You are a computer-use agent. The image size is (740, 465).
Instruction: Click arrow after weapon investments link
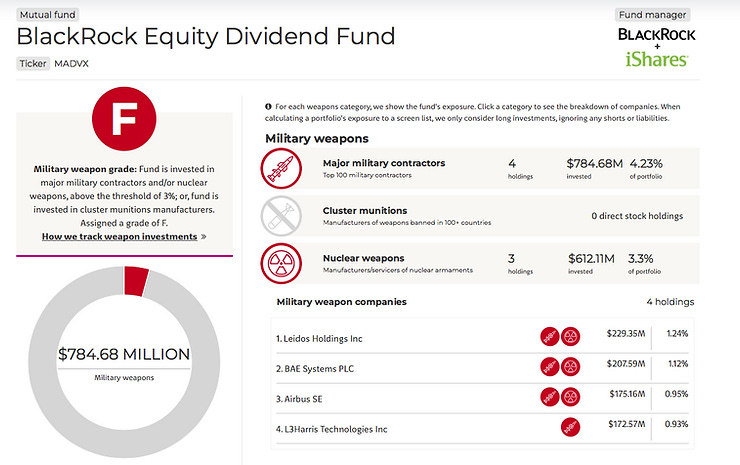click(203, 237)
